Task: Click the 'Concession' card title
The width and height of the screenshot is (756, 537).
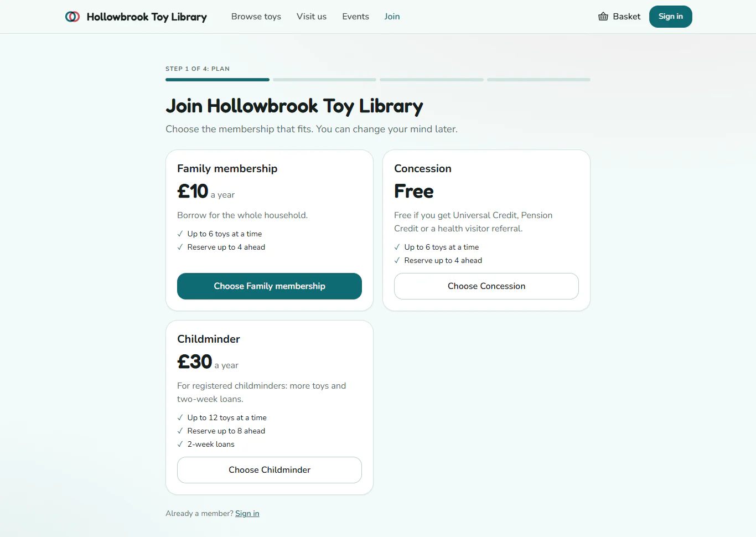Action: [x=423, y=168]
